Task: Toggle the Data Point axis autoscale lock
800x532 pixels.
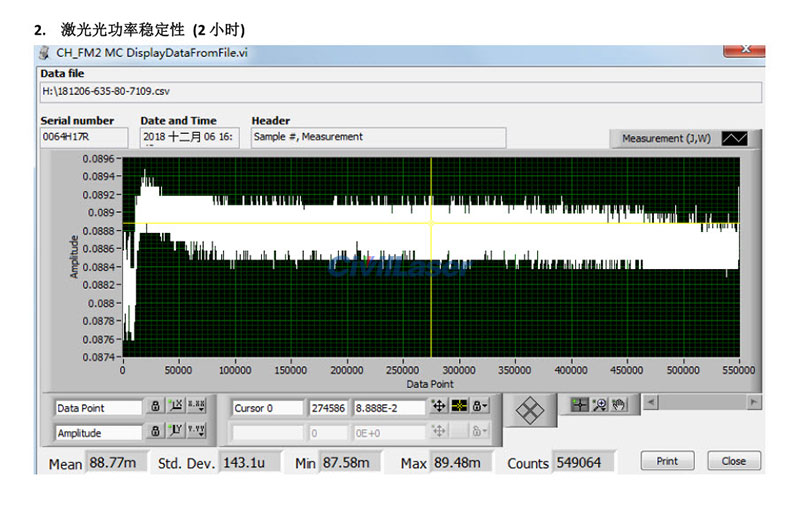Action: coord(155,407)
